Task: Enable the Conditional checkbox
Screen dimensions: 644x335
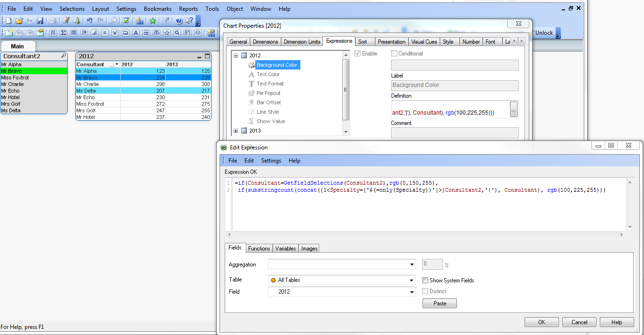Action: tap(394, 54)
